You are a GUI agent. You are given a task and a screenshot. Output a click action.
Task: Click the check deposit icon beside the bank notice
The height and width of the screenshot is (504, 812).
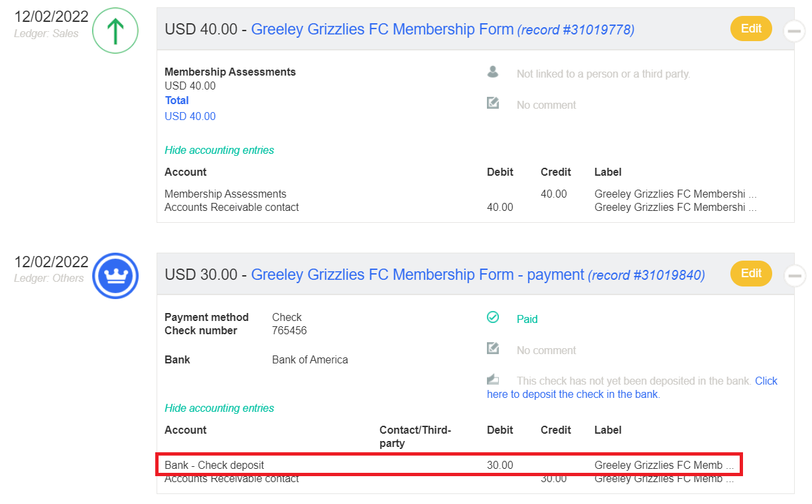[x=493, y=379]
